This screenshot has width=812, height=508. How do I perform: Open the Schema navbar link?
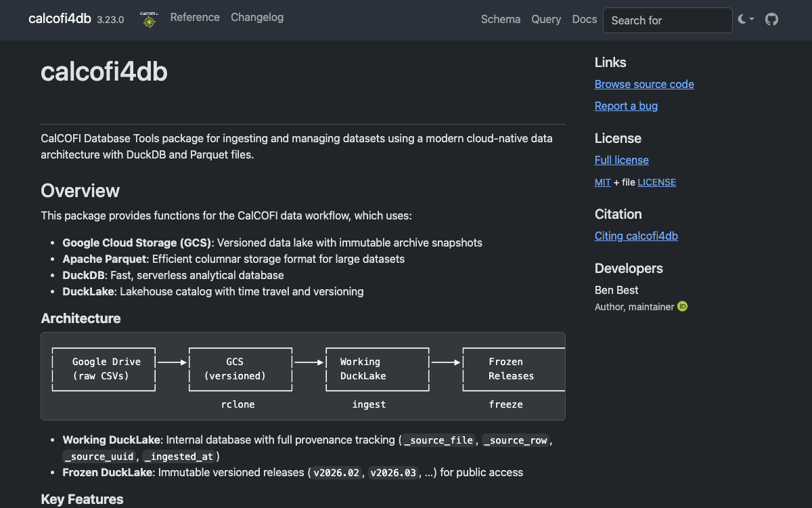(501, 20)
